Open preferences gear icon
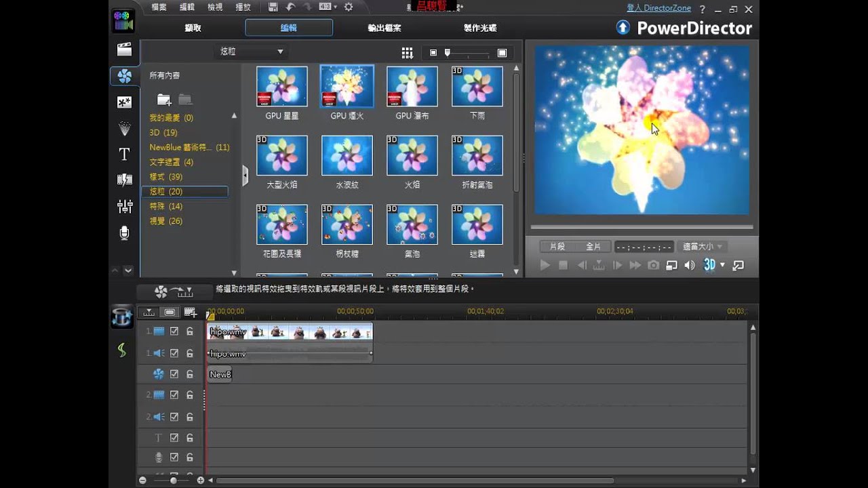 tap(349, 7)
